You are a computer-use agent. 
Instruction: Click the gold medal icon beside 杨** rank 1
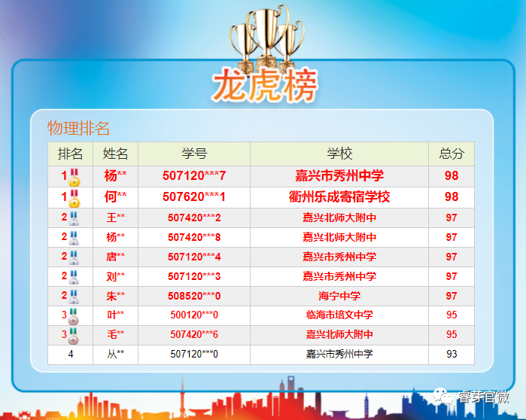coord(74,177)
